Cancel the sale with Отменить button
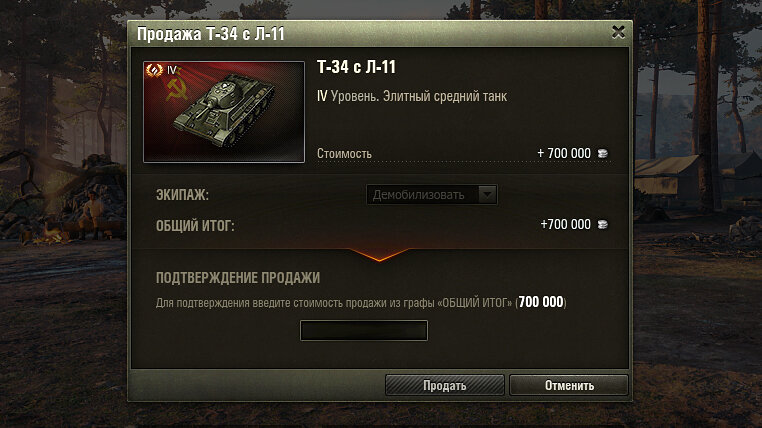This screenshot has width=762, height=428. tap(569, 385)
